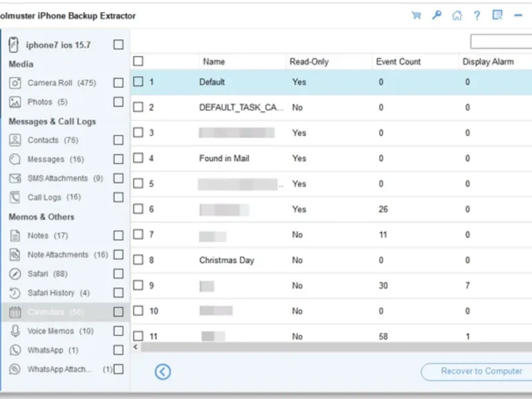Select the Call Logs phone icon

click(15, 197)
